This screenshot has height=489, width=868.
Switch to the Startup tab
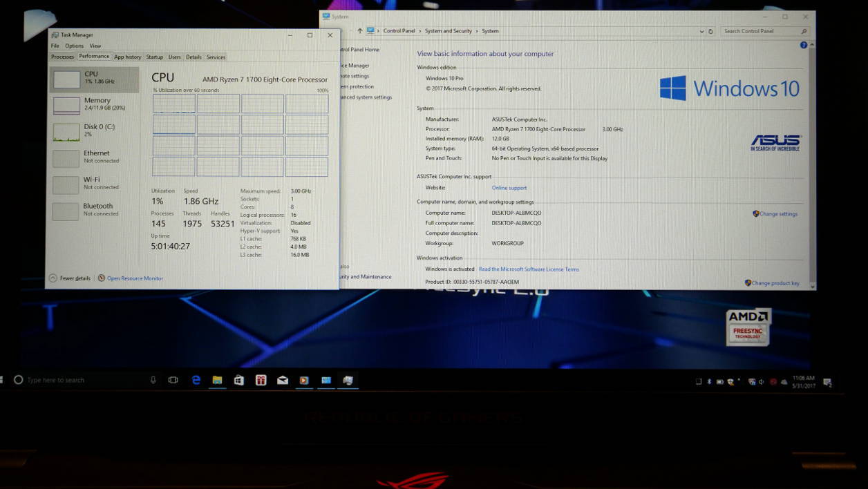point(155,57)
